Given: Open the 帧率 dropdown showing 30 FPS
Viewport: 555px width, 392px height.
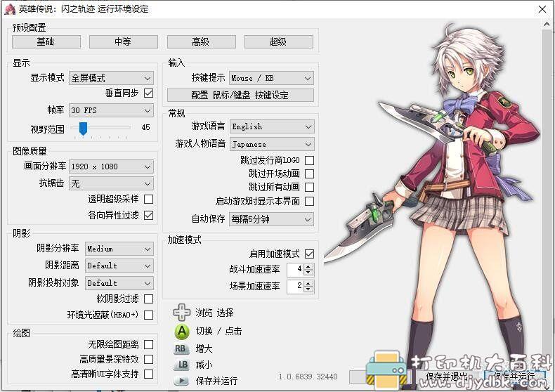Looking at the screenshot, I should pos(111,110).
